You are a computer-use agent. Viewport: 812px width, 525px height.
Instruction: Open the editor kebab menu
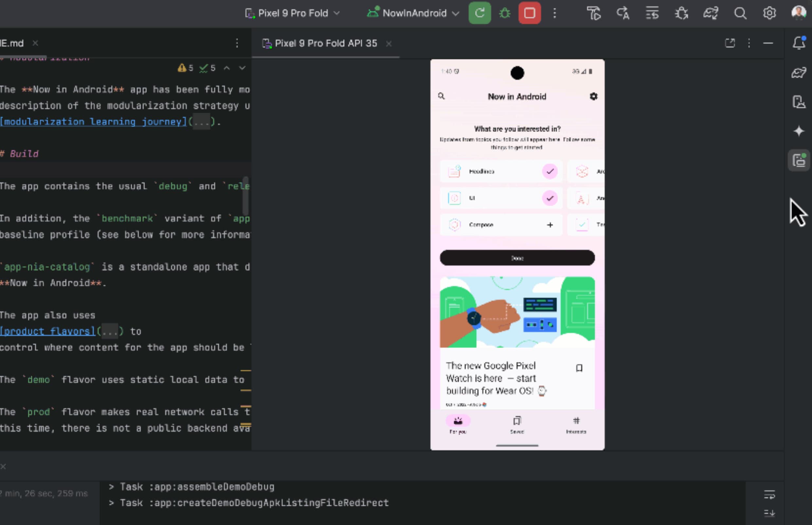(237, 43)
